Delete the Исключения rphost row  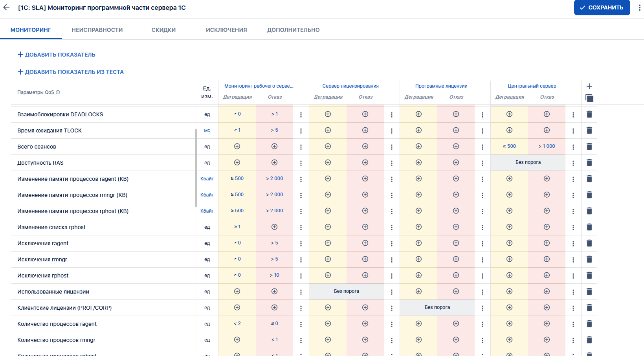589,276
